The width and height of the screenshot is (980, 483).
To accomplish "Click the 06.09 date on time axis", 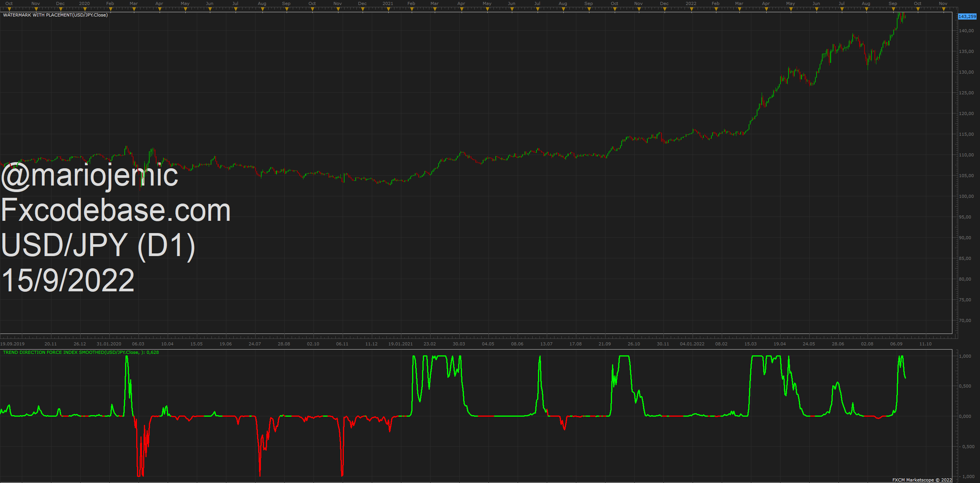I will click(896, 344).
